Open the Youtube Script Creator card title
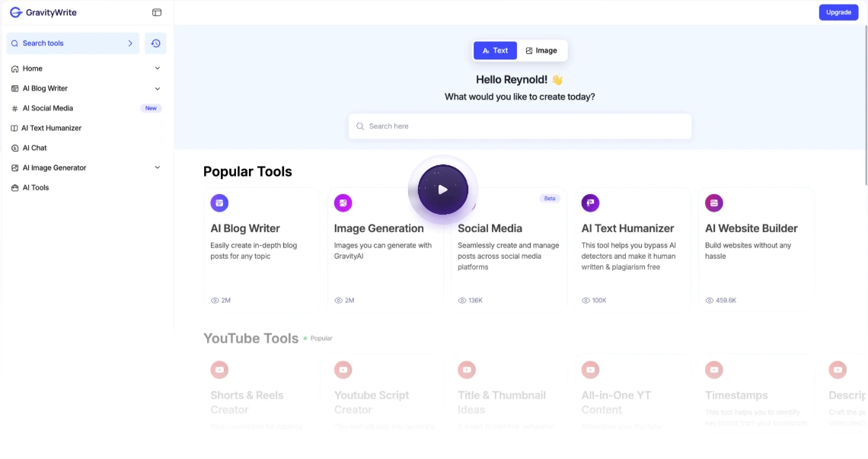 (x=372, y=403)
